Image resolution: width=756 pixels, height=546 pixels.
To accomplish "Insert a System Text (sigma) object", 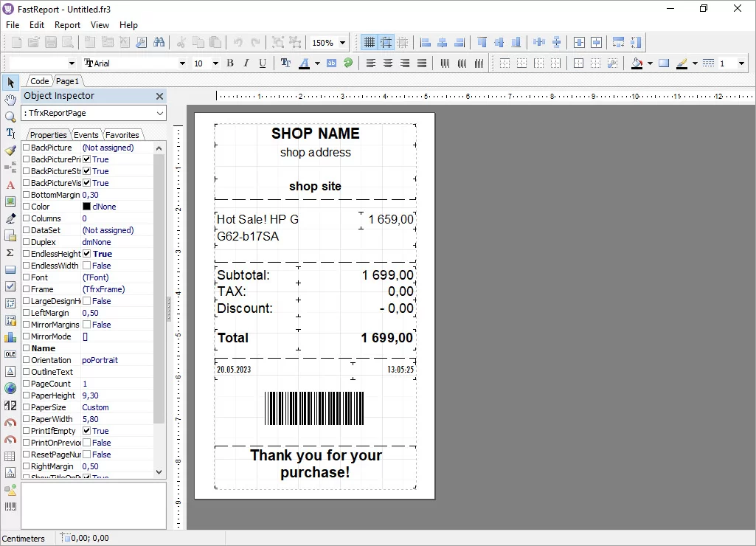I will click(x=10, y=252).
